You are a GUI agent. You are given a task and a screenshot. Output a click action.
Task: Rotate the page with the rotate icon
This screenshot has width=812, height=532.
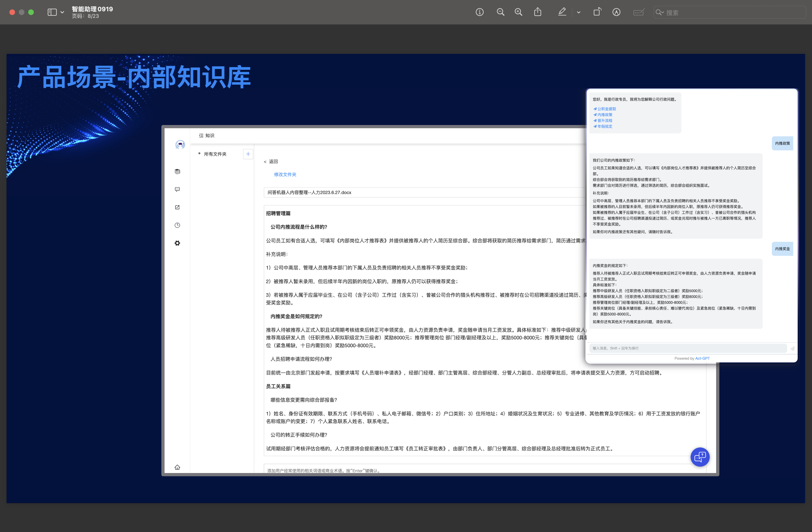point(597,12)
